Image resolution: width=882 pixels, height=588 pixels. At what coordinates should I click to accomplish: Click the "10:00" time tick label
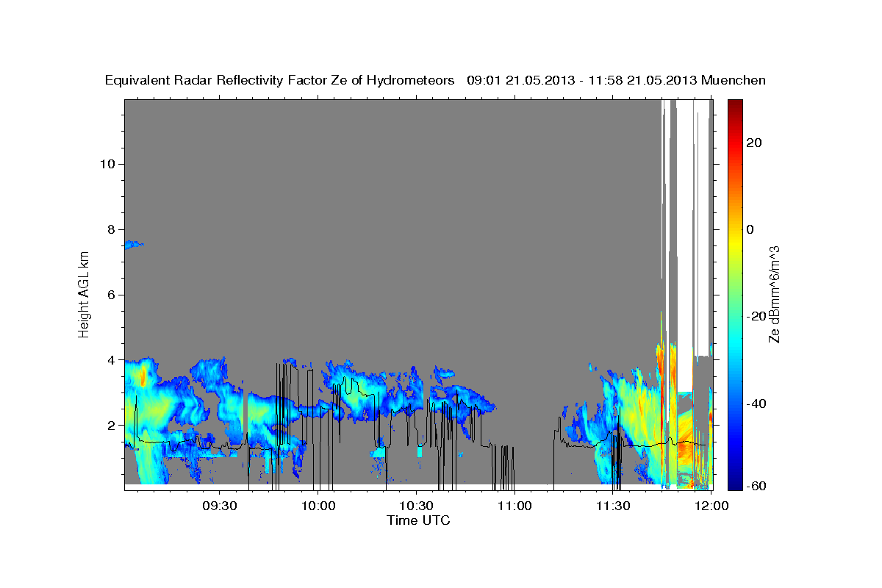[x=318, y=506]
